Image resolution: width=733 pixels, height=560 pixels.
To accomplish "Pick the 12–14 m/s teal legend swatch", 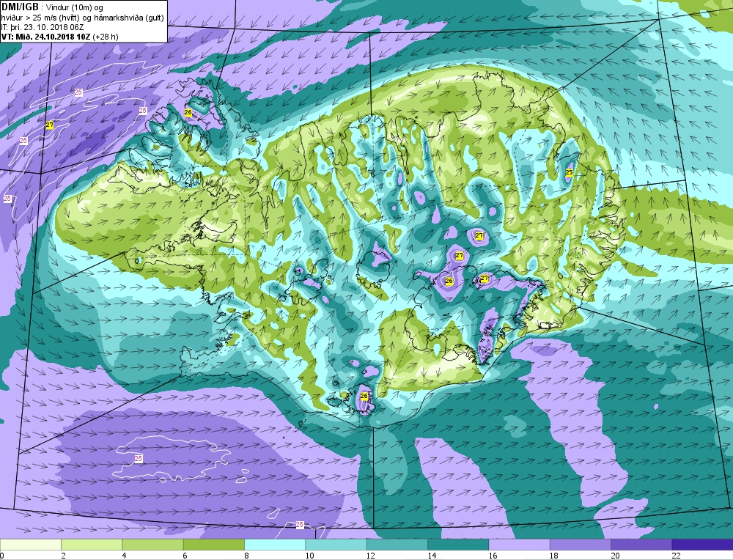I will click(x=397, y=545).
